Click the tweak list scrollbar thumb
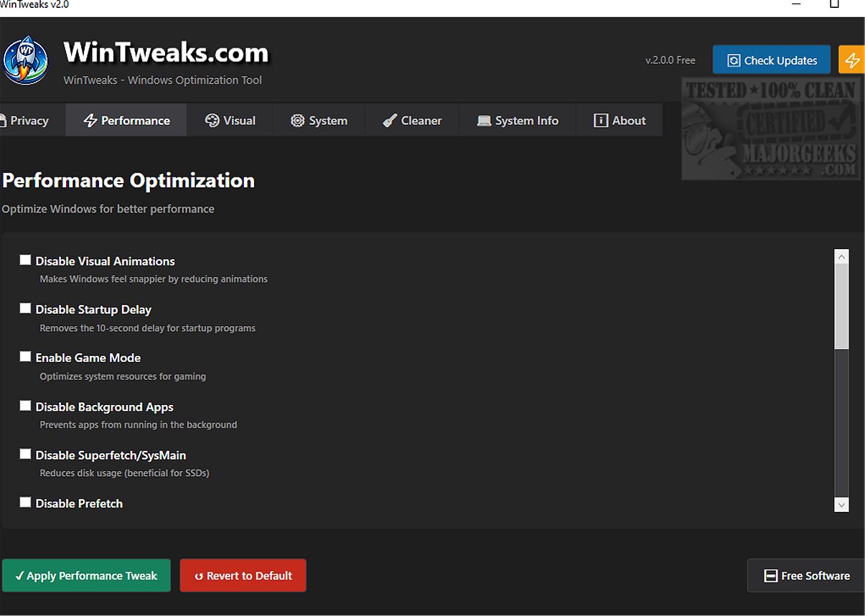Image resolution: width=865 pixels, height=616 pixels. [x=841, y=307]
